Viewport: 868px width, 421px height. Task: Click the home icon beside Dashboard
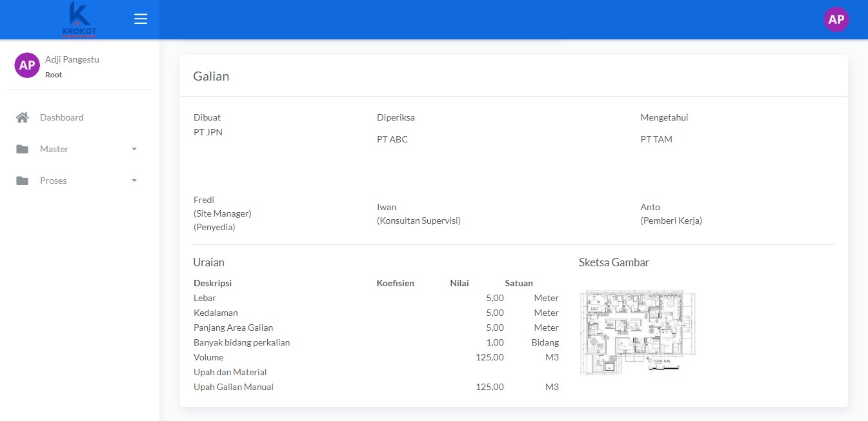coord(23,117)
